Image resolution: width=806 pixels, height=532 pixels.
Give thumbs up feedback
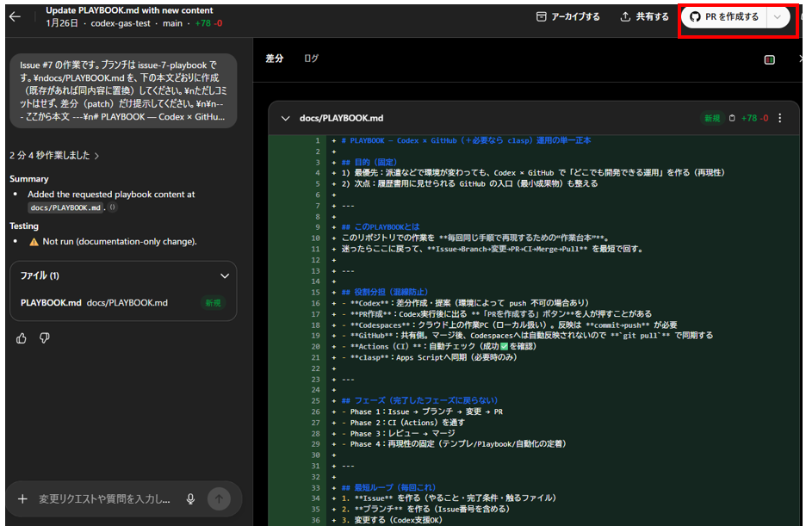[21, 338]
